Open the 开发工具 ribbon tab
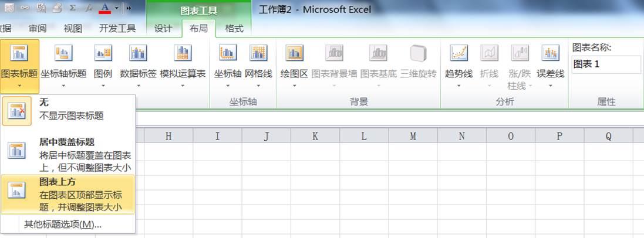This screenshot has height=238, width=644. click(117, 28)
